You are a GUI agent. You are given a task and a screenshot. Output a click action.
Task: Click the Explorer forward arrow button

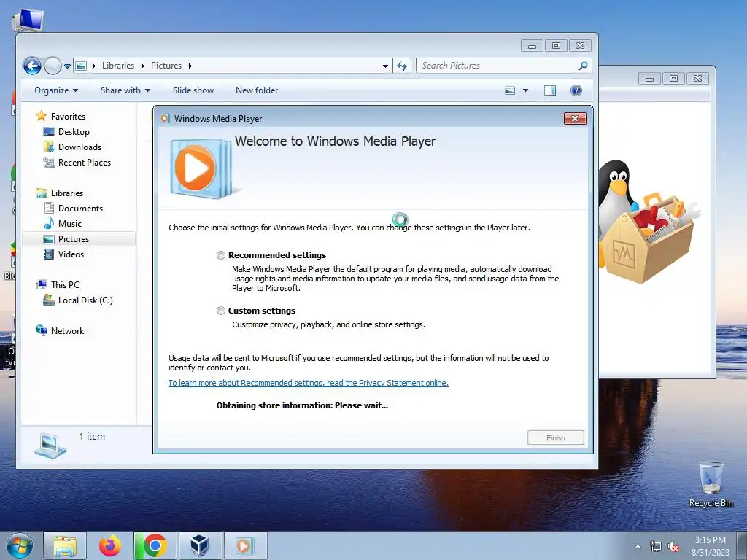(53, 66)
